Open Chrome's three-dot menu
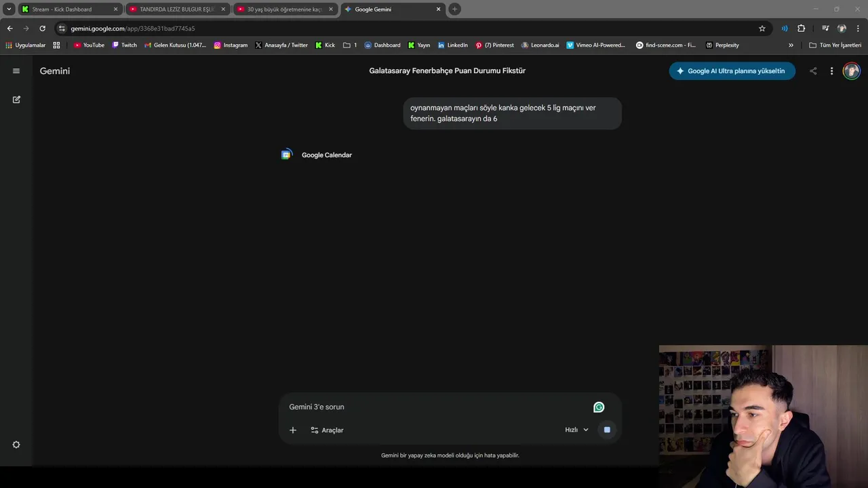This screenshot has width=868, height=488. [859, 28]
